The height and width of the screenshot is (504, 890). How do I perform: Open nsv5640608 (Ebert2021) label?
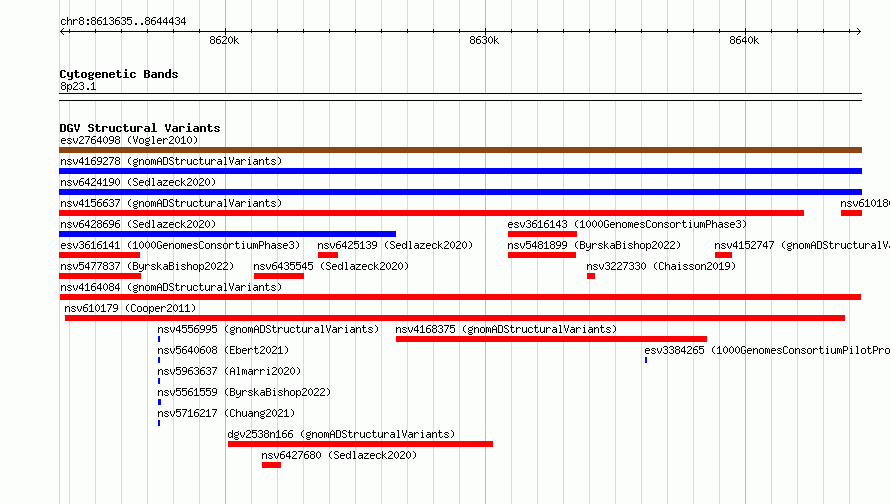223,350
